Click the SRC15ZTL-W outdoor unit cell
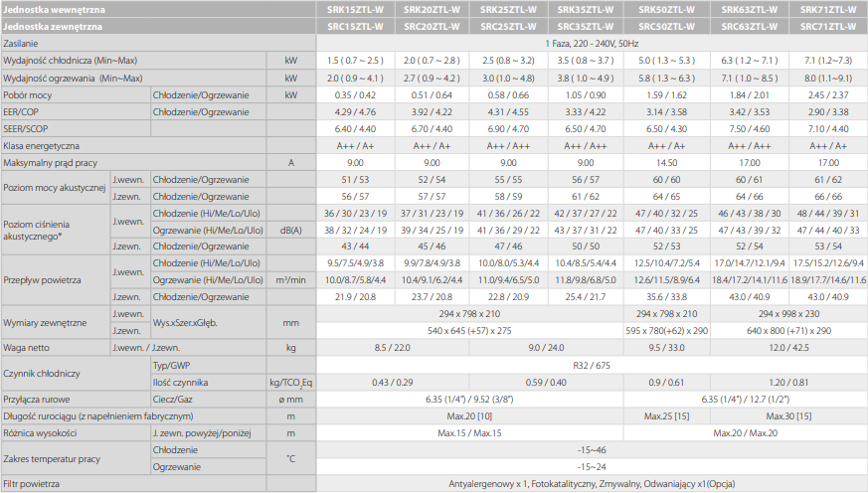The height and width of the screenshot is (493, 868). click(x=355, y=26)
